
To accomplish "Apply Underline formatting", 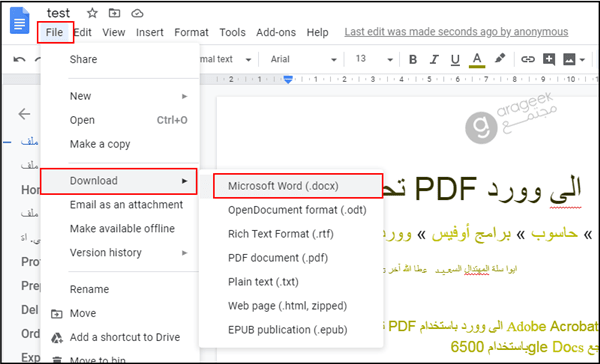I will click(x=455, y=60).
